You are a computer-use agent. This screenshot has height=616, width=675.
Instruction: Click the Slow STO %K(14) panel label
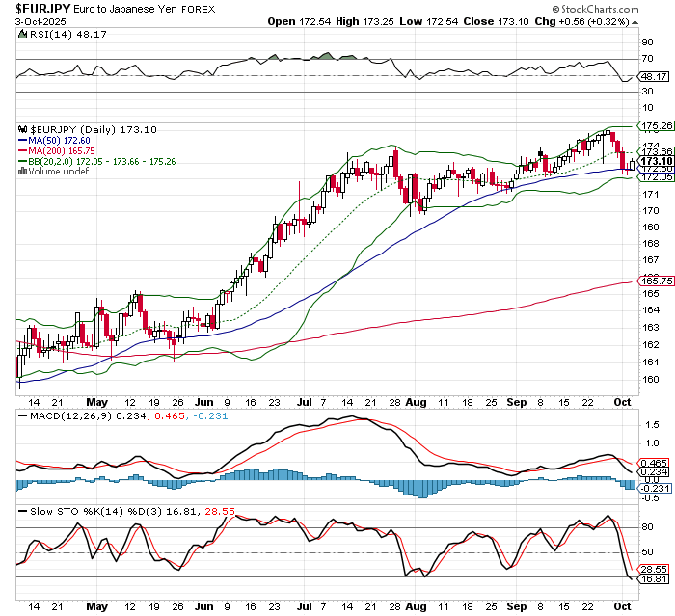(x=66, y=509)
